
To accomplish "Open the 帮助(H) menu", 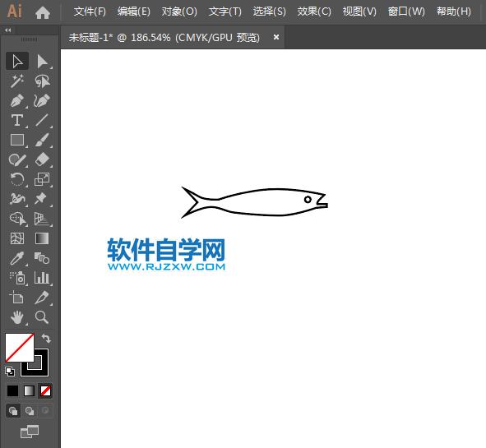I will (x=454, y=12).
